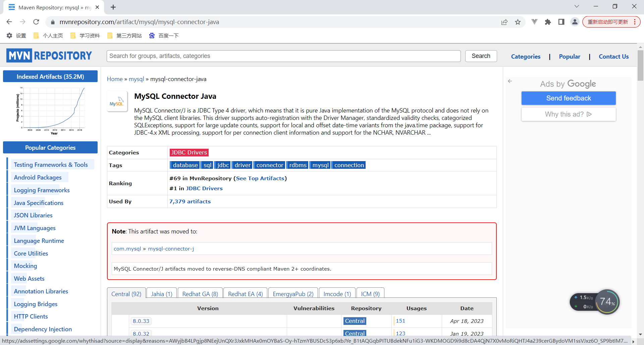Open See Top Artifacts link
The image size is (644, 345).
[260, 178]
